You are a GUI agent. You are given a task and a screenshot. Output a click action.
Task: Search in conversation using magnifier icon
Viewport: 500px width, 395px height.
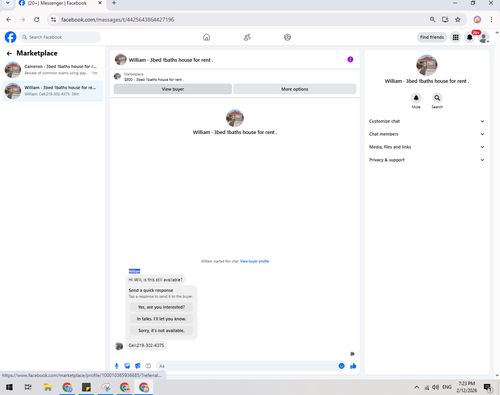[x=437, y=98]
